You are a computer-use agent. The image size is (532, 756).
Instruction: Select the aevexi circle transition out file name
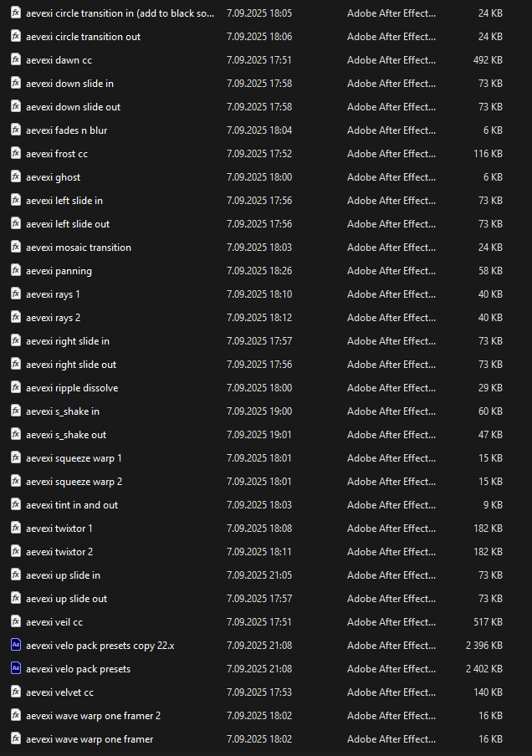(x=83, y=37)
